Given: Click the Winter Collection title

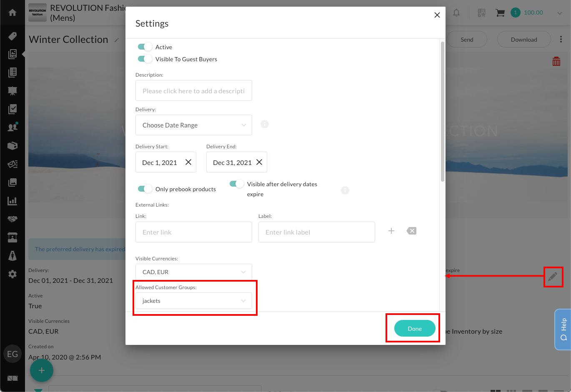Looking at the screenshot, I should 68,39.
